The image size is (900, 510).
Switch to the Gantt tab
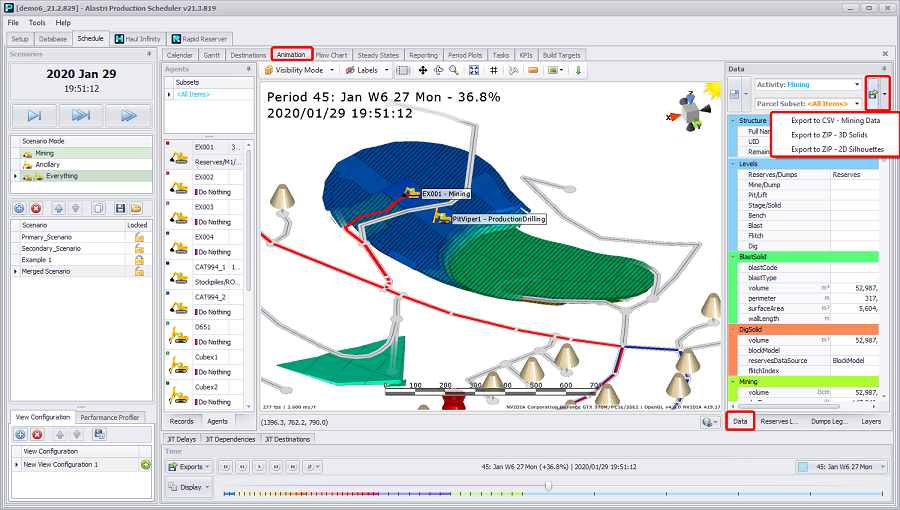(211, 55)
